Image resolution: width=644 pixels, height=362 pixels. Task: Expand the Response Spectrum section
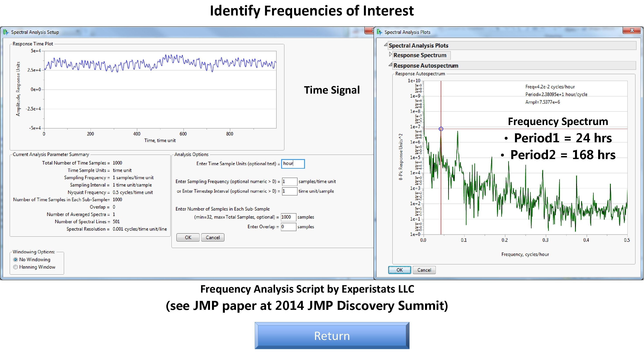pyautogui.click(x=391, y=55)
